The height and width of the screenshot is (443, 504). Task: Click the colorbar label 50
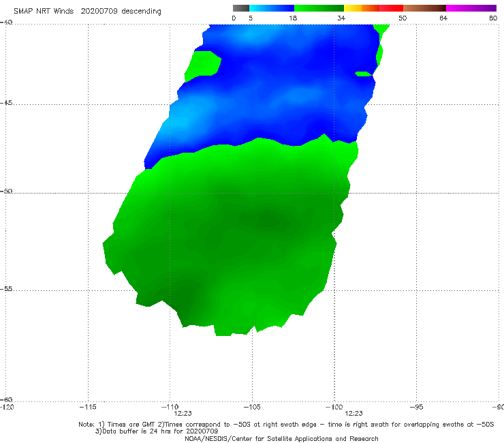coord(403,18)
